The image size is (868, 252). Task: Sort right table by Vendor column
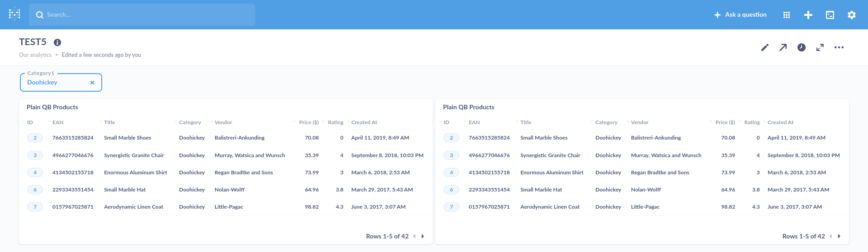(x=640, y=122)
